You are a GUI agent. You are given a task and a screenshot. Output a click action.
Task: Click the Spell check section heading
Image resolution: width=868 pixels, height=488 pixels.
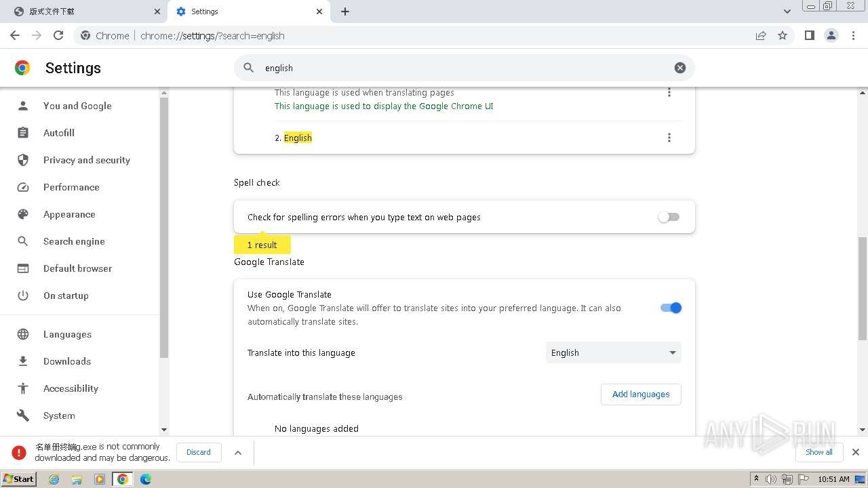tap(257, 182)
